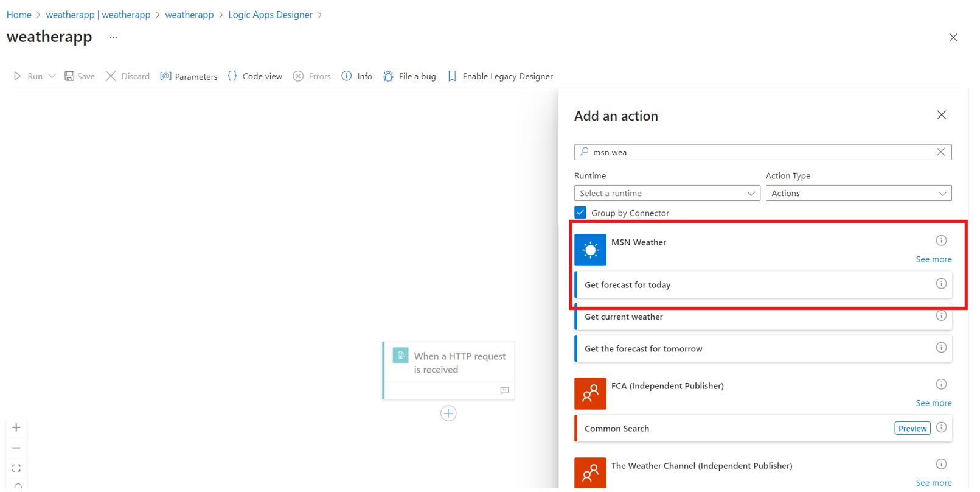The image size is (980, 492).
Task: Click The Weather Channel (Independent Publisher) title
Action: click(702, 466)
